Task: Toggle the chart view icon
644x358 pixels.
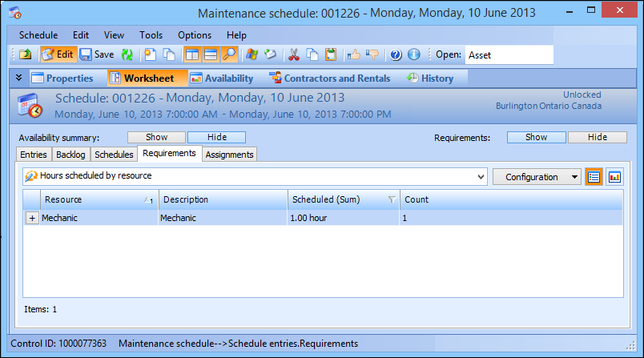Action: point(614,177)
